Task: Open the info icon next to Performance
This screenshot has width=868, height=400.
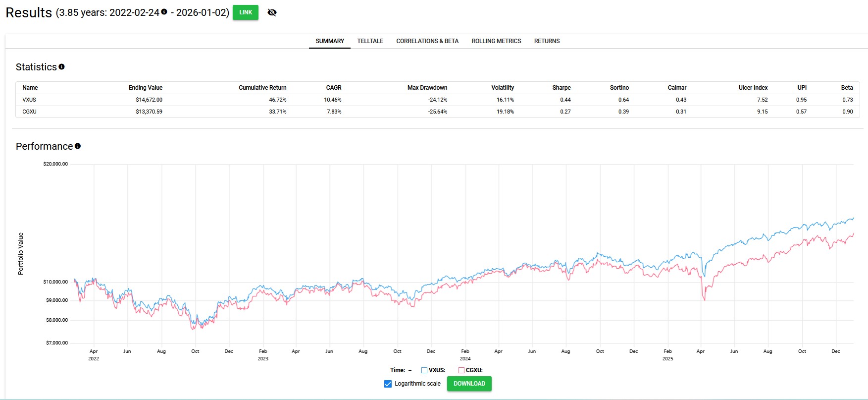Action: [x=78, y=146]
